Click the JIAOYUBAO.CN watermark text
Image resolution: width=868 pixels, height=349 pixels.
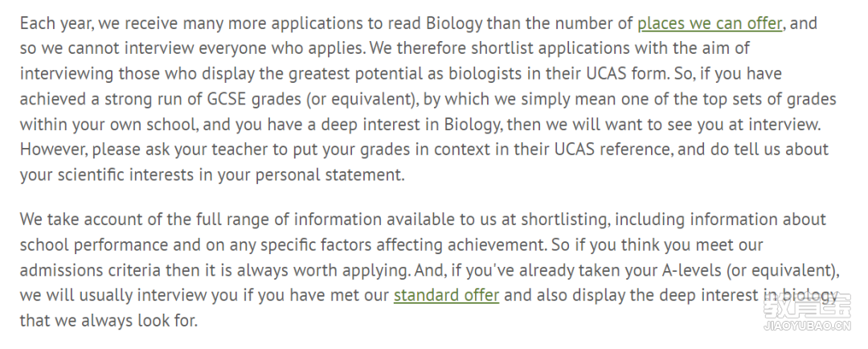pyautogui.click(x=807, y=326)
